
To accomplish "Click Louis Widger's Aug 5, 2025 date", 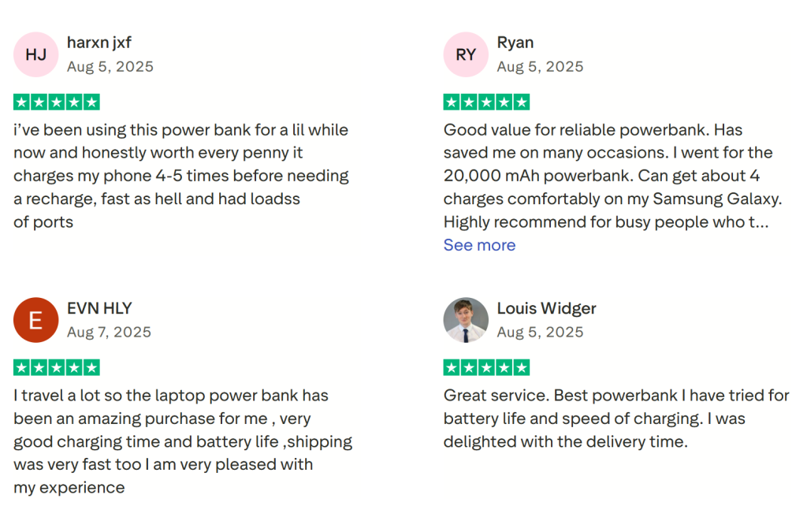I will (x=540, y=332).
